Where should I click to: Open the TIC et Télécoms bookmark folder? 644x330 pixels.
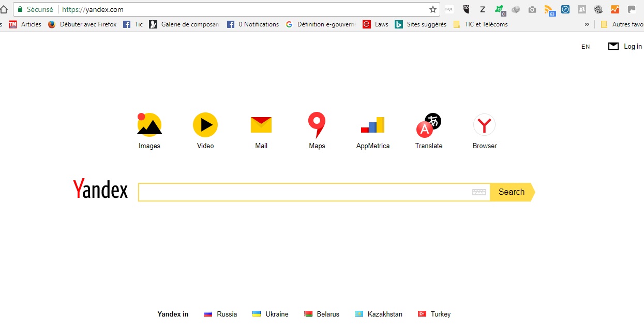pyautogui.click(x=481, y=24)
